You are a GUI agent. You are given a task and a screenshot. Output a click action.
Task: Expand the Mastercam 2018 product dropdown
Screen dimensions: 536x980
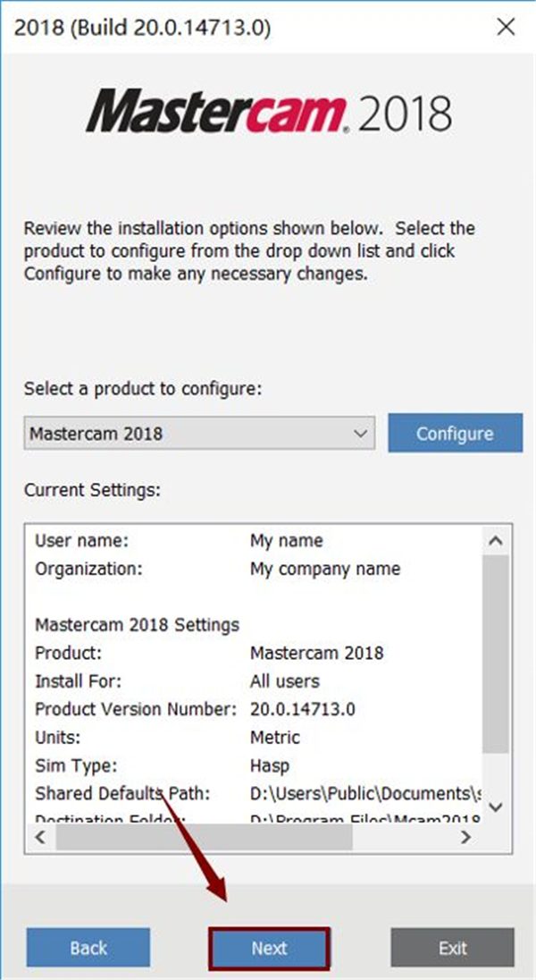point(199,433)
